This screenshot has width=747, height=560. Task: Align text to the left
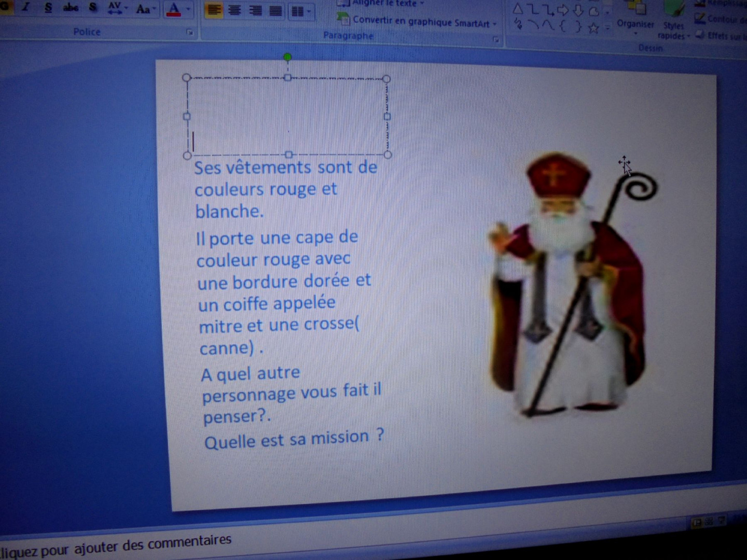[x=213, y=10]
